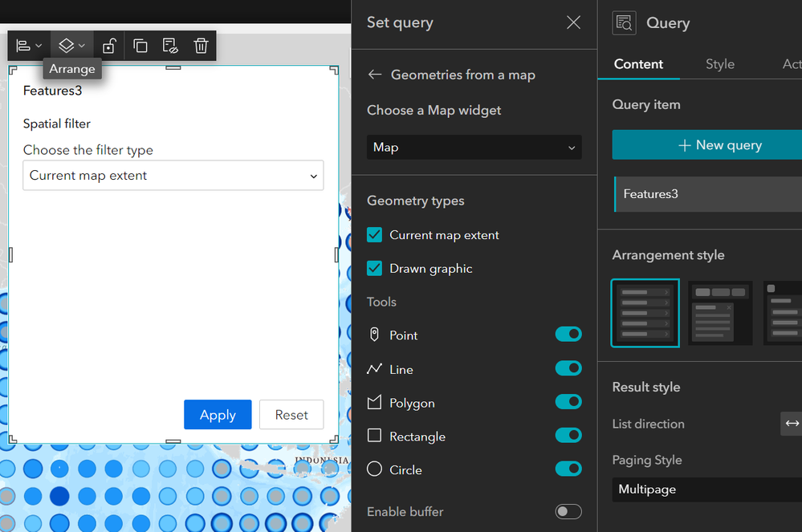Open the Align dropdown in widget toolbar
Screen dimensions: 802x532
[x=29, y=46]
